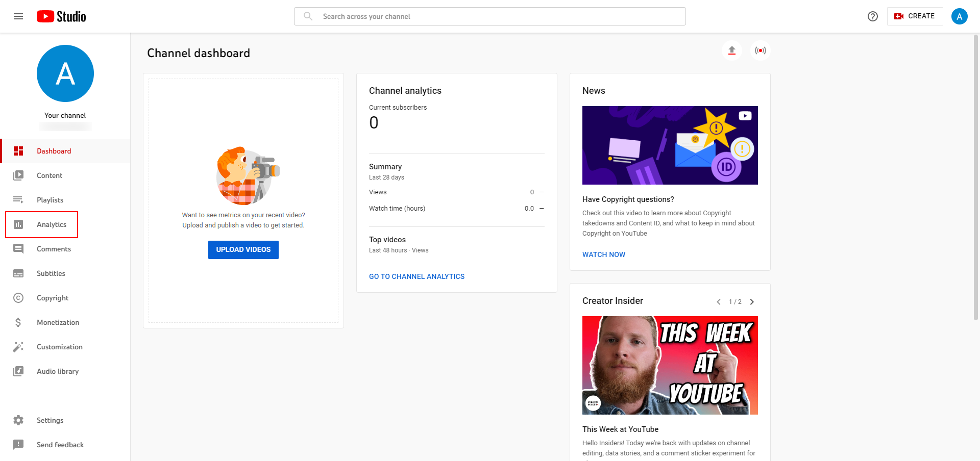980x461 pixels.
Task: Open the account avatar menu
Action: coord(960,16)
